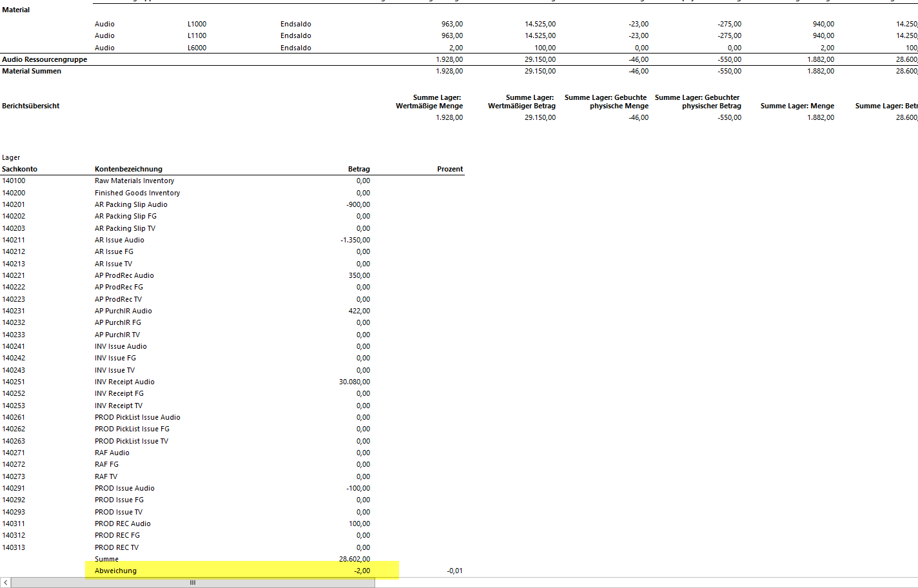
Task: Click the AP PurchIR Audio amount 422,00
Action: pyautogui.click(x=359, y=311)
